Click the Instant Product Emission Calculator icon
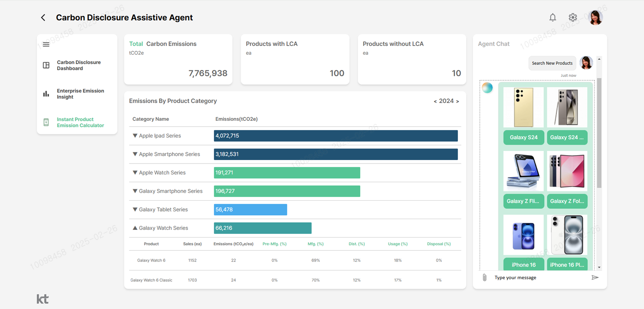 46,122
